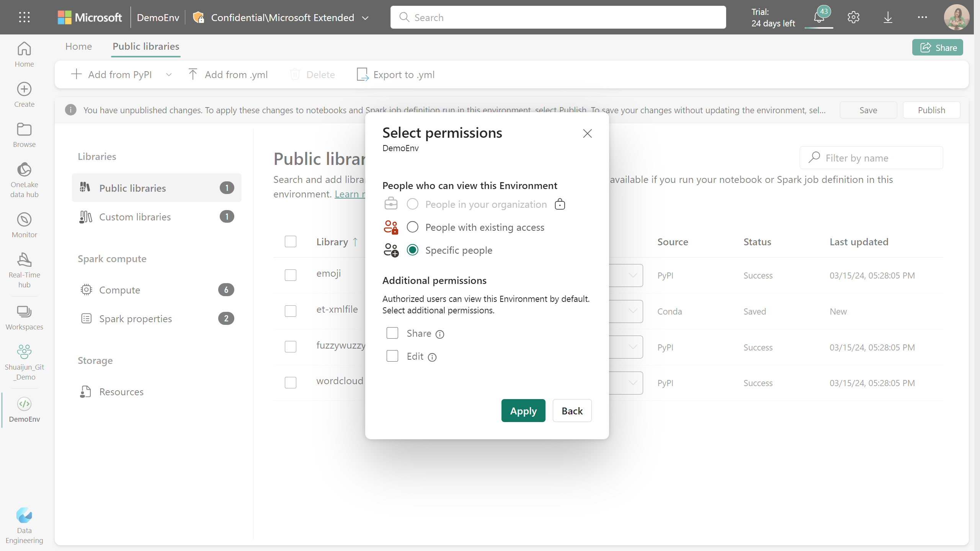Switch to the Public libraries tab

point(145,46)
